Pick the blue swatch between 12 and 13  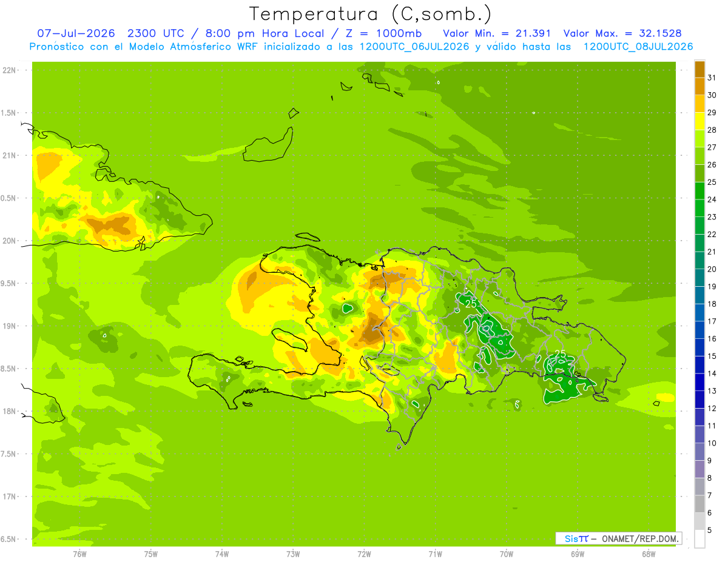(699, 400)
